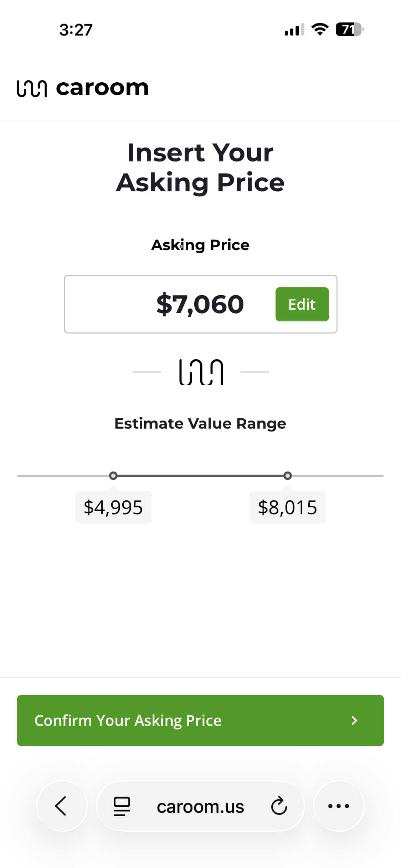Click the Estimate Value Range heading
401x868 pixels.
200,424
